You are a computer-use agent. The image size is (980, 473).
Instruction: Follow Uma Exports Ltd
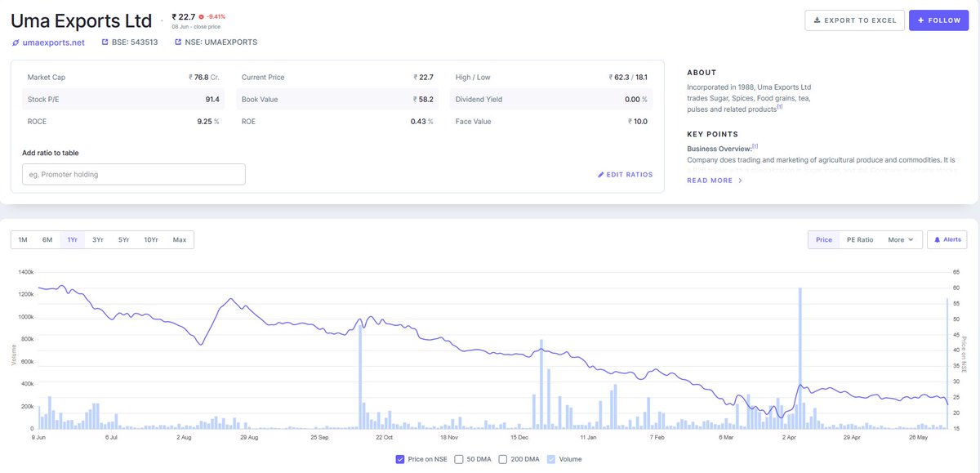[x=938, y=20]
